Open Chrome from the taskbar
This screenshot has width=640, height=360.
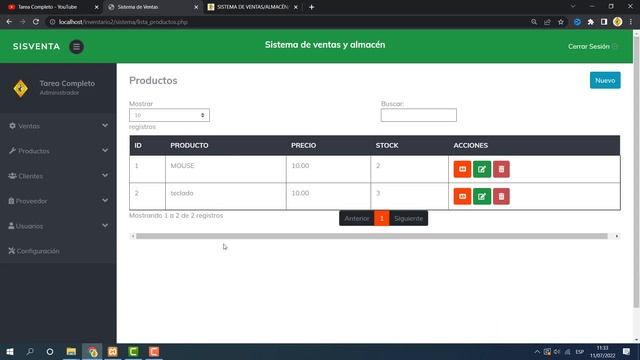[93, 351]
